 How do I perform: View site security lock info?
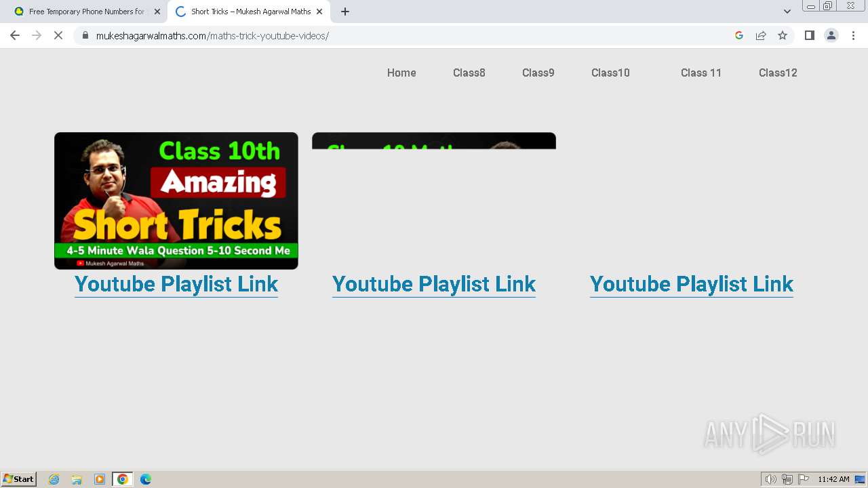coord(85,35)
